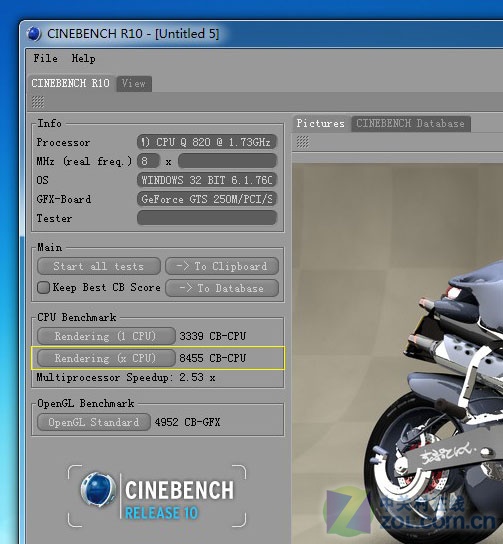Image resolution: width=503 pixels, height=544 pixels.
Task: Open the File menu
Action: [x=45, y=58]
